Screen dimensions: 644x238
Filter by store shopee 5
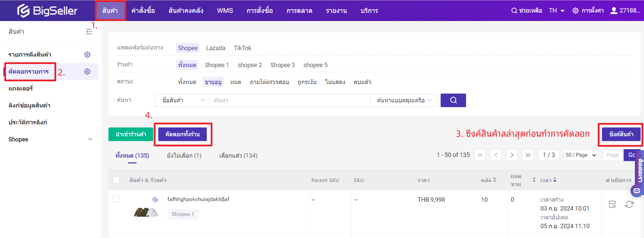316,65
